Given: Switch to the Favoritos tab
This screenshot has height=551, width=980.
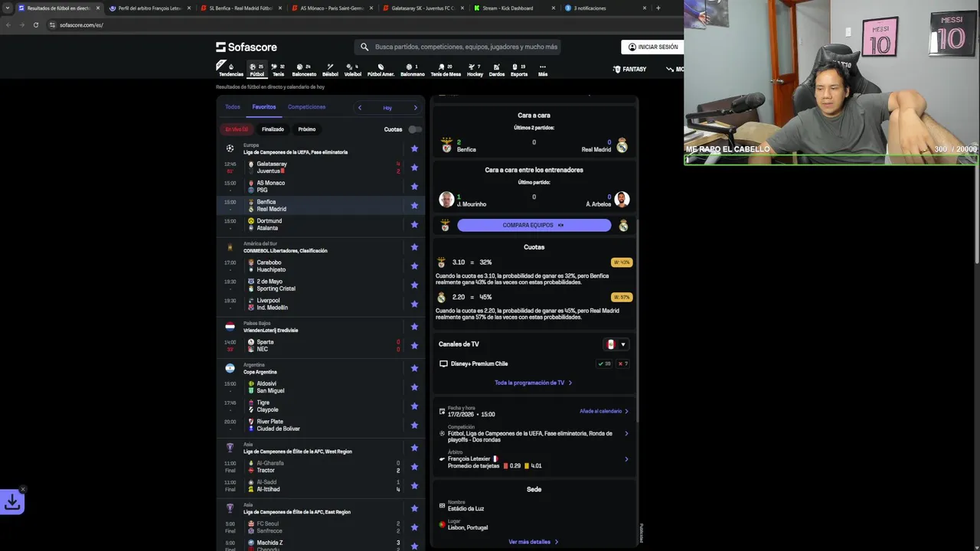Looking at the screenshot, I should click(264, 107).
